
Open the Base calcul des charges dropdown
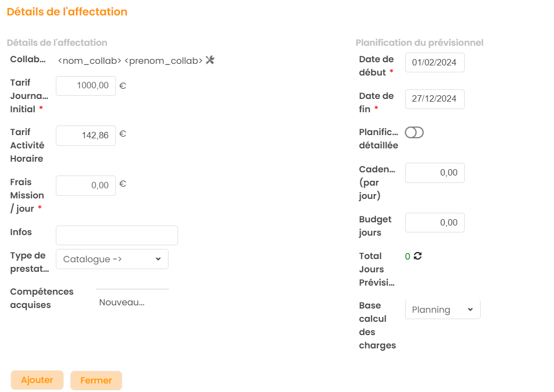click(x=442, y=310)
